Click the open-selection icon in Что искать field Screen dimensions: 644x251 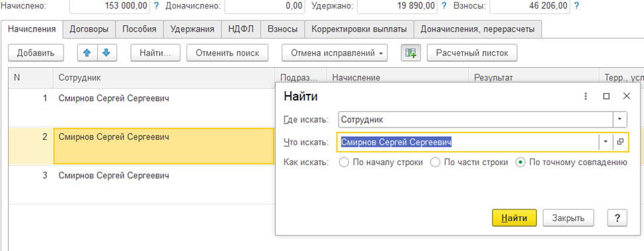tap(620, 142)
